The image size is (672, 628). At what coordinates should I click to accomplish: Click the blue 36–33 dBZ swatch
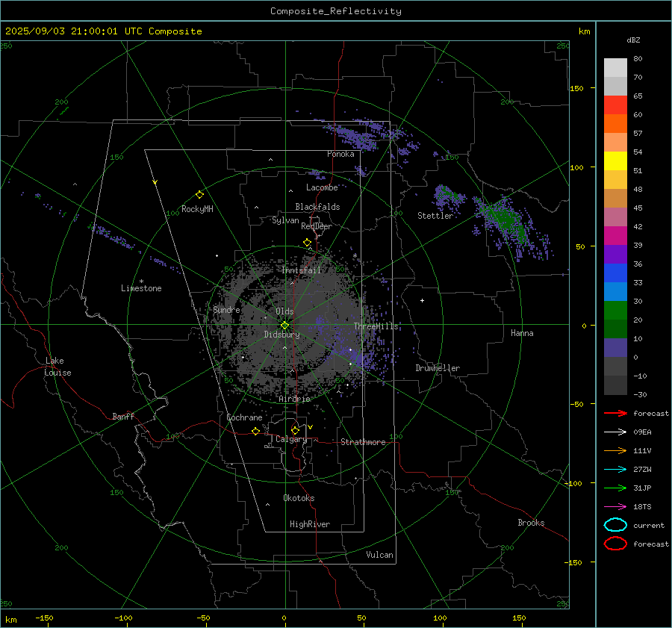point(615,273)
